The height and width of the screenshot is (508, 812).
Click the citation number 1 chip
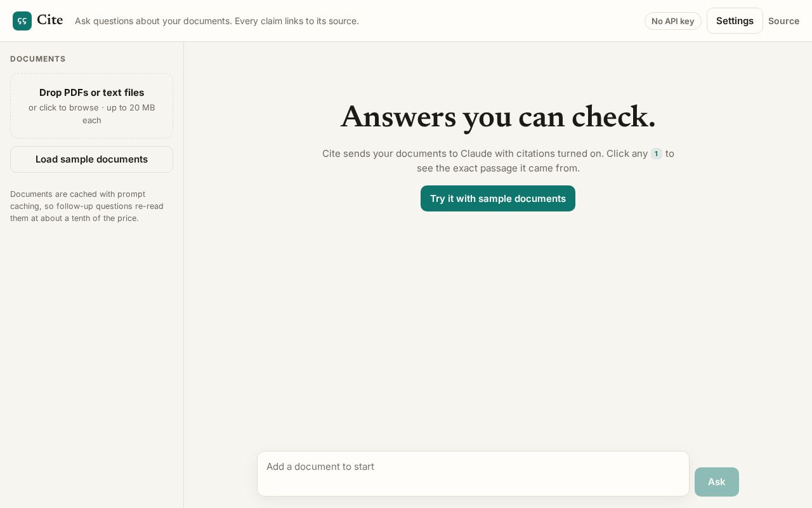[x=657, y=154]
